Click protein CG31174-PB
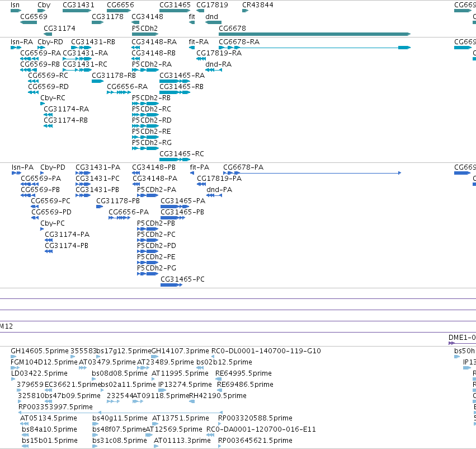The image size is (476, 449). pos(67,245)
